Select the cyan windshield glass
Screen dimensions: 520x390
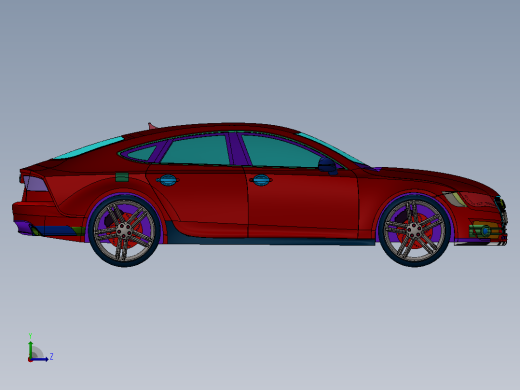333,149
